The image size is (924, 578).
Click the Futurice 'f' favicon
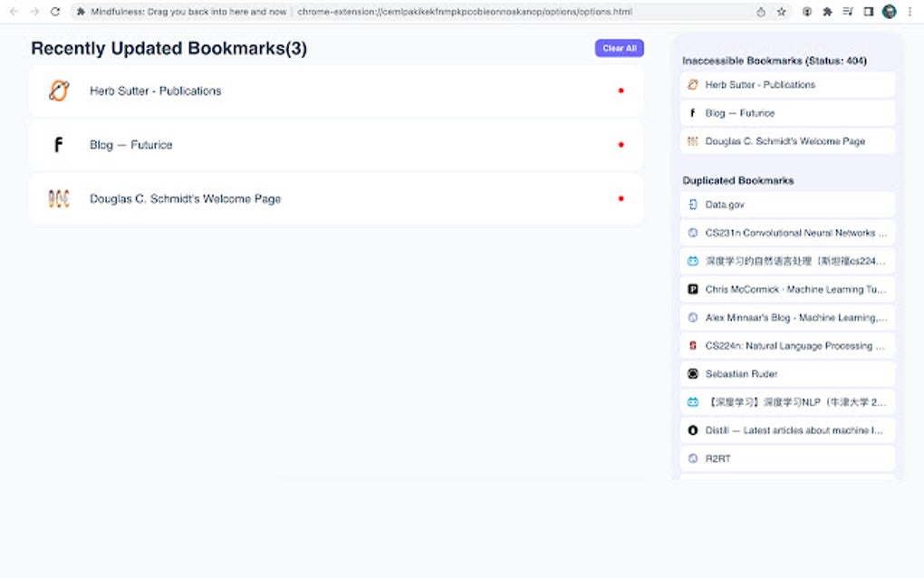click(x=58, y=144)
